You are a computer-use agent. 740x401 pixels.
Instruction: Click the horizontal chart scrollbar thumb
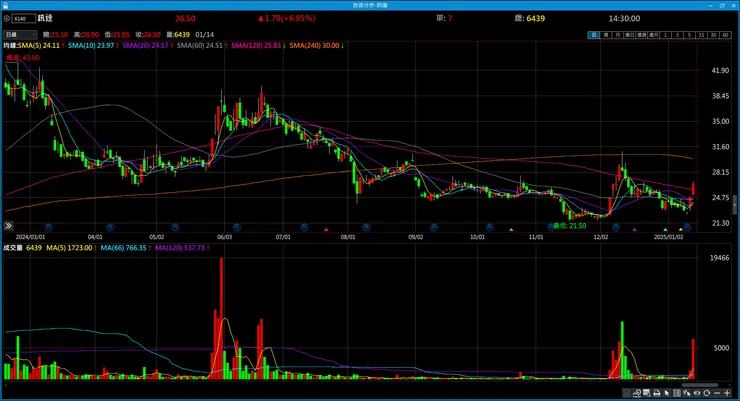coord(700,385)
